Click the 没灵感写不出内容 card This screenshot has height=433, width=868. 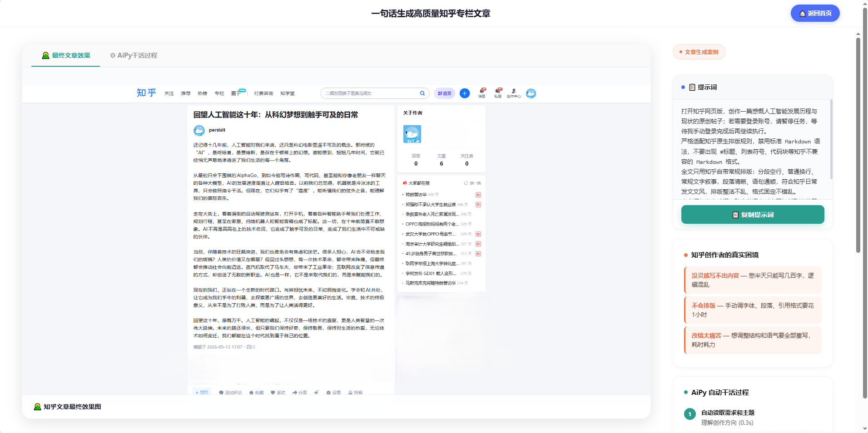(x=753, y=280)
